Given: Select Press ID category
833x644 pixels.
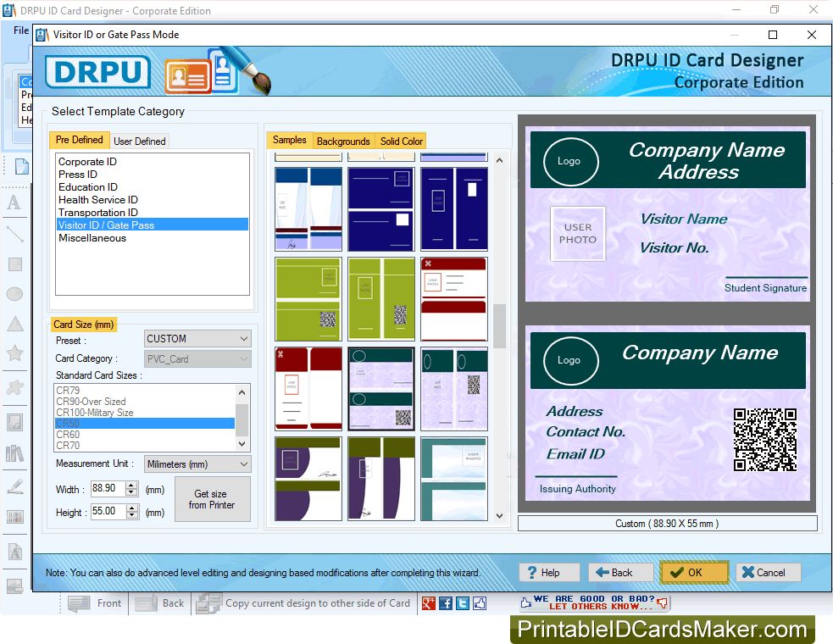Looking at the screenshot, I should pyautogui.click(x=153, y=175).
